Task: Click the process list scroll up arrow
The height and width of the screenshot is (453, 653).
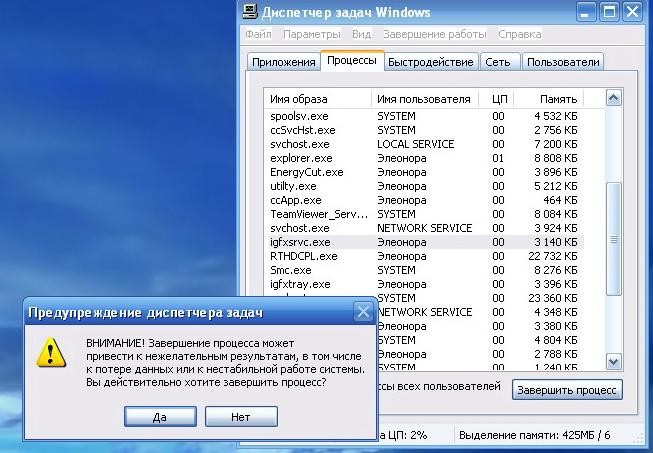Action: point(613,98)
